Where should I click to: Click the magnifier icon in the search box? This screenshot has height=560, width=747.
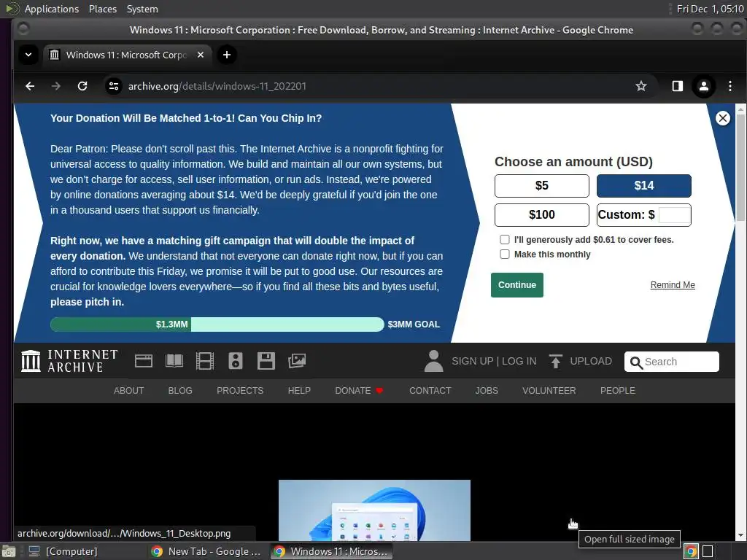coord(635,362)
